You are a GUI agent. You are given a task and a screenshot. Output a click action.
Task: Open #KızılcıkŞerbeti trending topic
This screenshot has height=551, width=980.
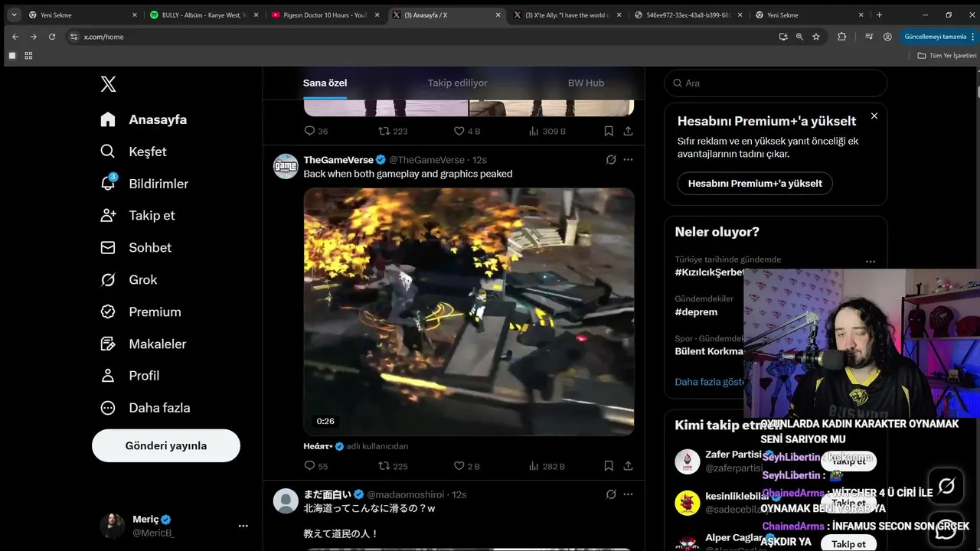click(x=710, y=272)
